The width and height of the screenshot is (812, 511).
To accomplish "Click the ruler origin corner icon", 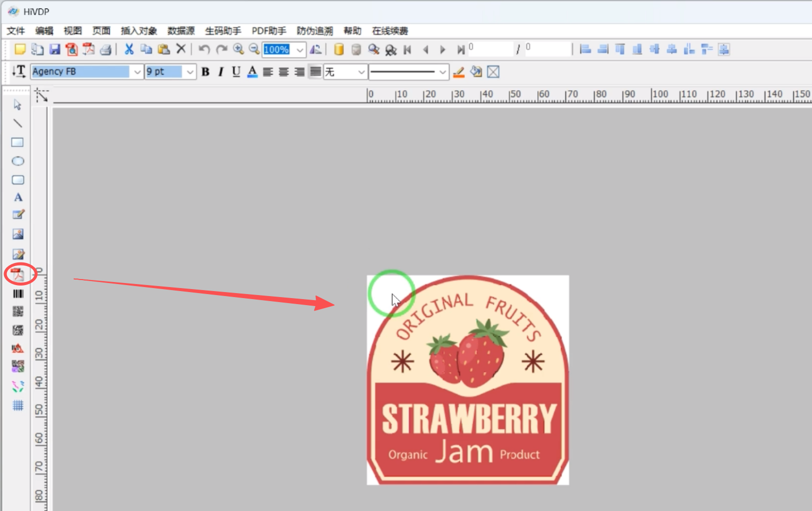I will (42, 95).
